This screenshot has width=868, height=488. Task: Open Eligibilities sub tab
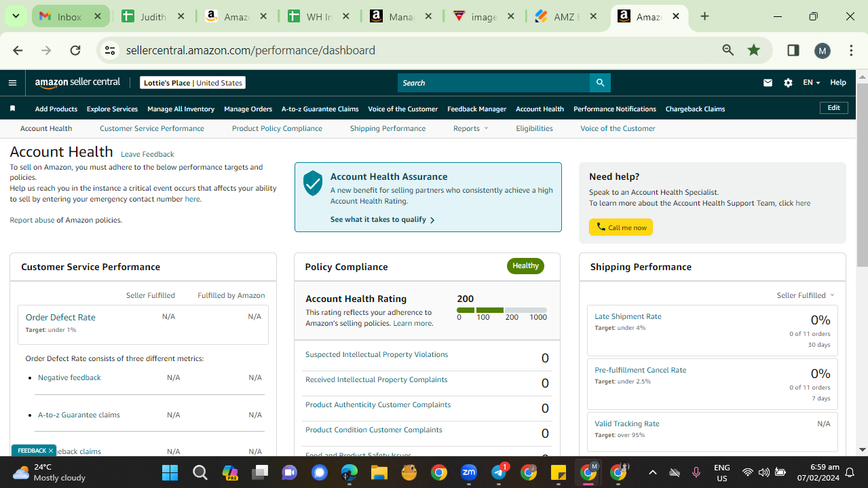pyautogui.click(x=534, y=128)
